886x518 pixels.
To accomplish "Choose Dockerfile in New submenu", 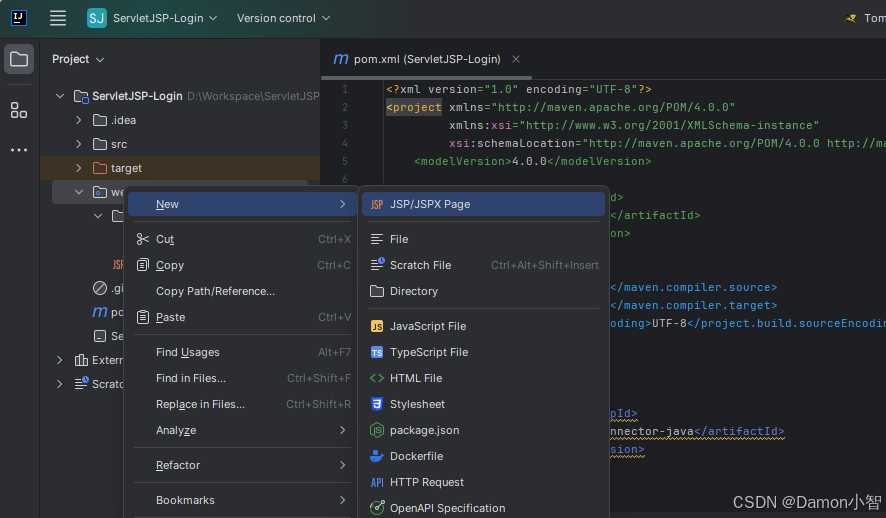I will pos(483,456).
